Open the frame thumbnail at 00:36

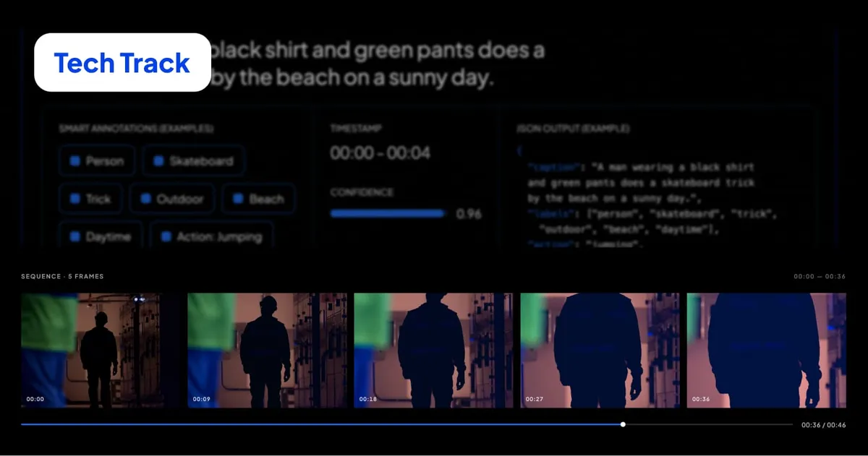(766, 350)
